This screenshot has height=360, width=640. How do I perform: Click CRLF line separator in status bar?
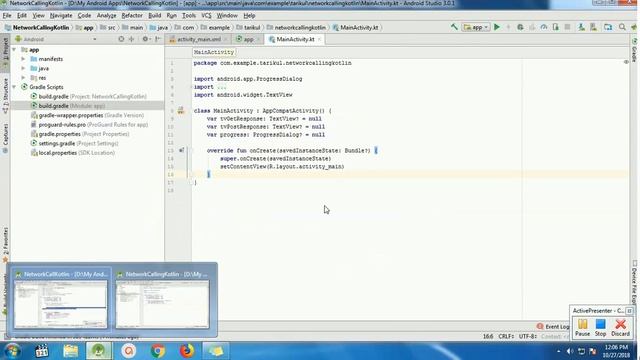coord(506,336)
